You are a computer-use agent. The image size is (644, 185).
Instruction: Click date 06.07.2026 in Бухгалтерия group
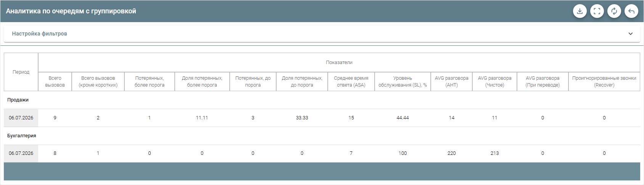(x=21, y=153)
